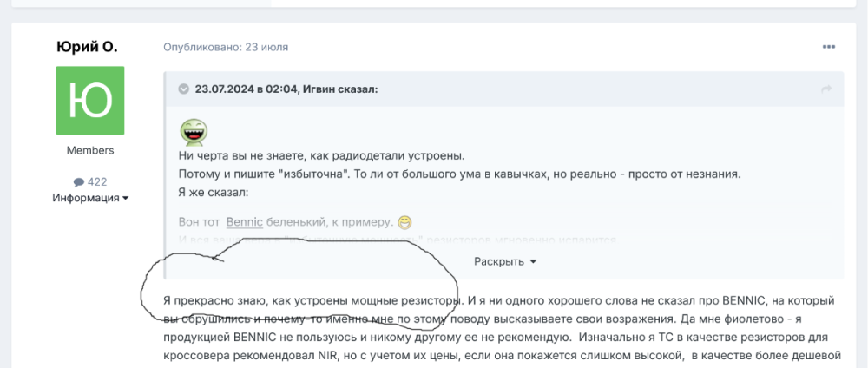
Task: Click the Игвин сказал quote header
Action: (x=286, y=89)
